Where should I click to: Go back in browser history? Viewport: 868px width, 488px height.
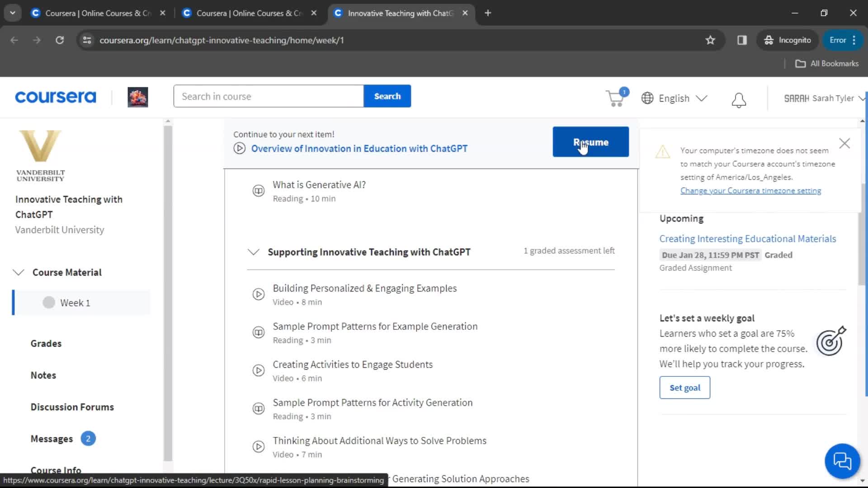[x=14, y=40]
